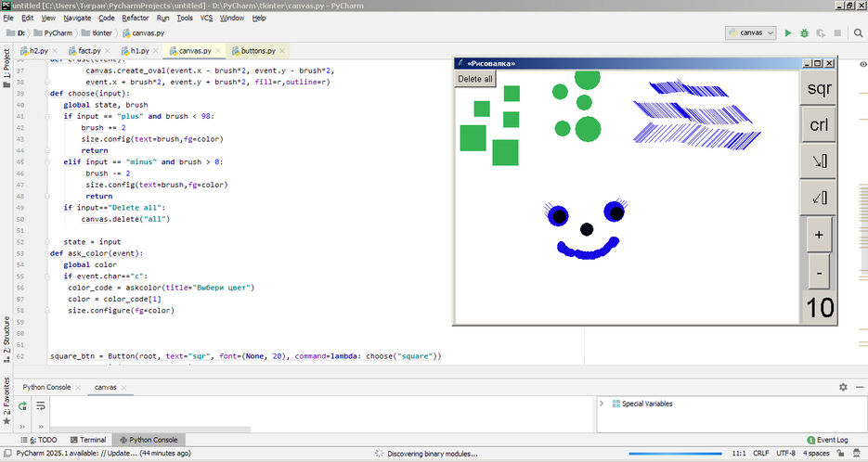Open the Tools menu
The image size is (868, 462).
click(x=185, y=19)
